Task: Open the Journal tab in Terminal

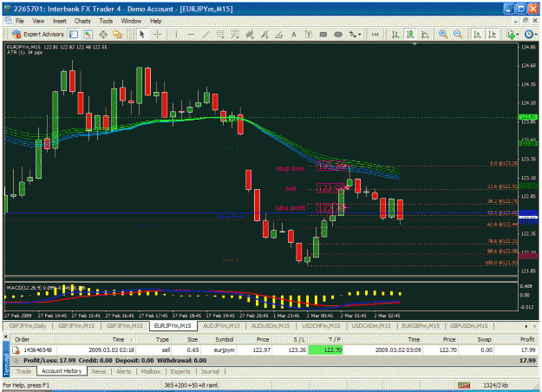Action: [210, 371]
